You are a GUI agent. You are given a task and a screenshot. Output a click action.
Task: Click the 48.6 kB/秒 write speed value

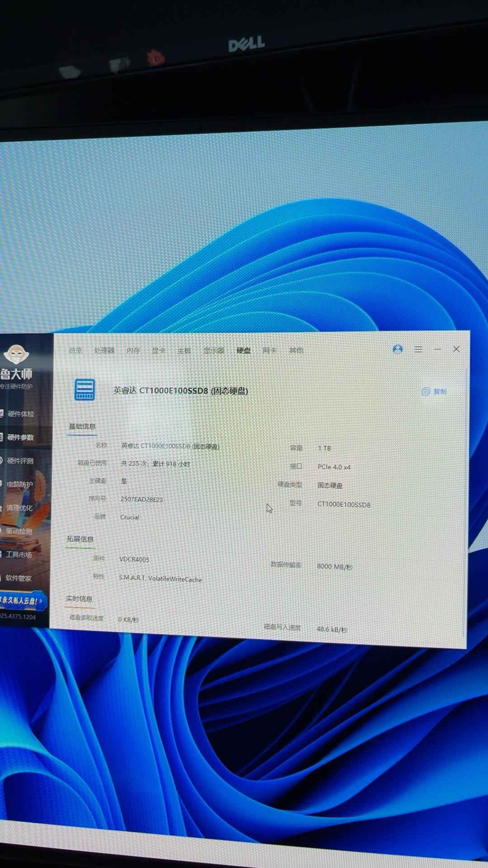(x=332, y=629)
